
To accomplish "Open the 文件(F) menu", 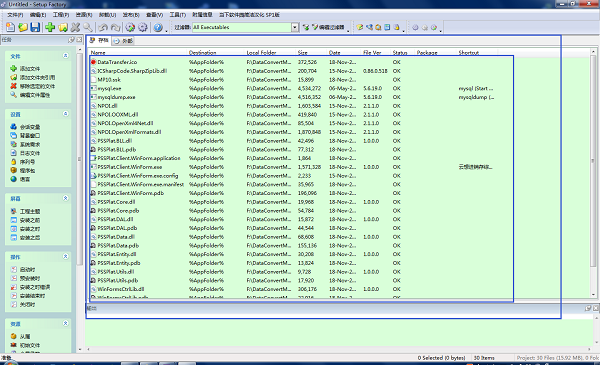I will (15, 15).
